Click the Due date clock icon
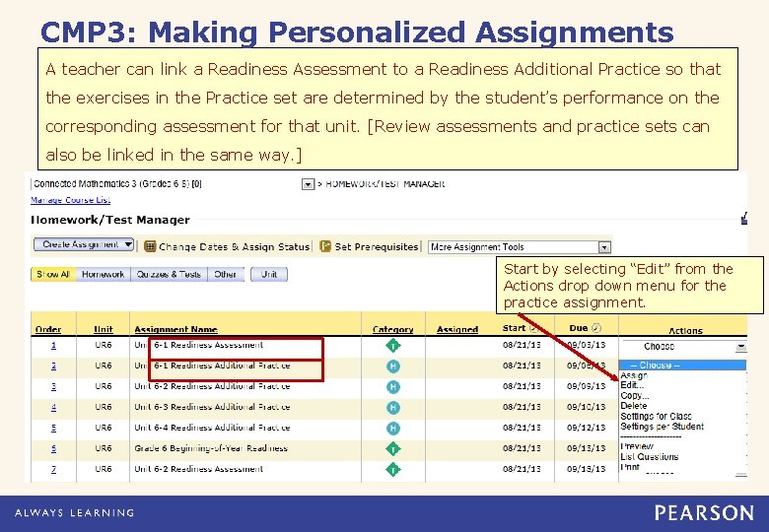Screen dimensions: 769x532 coord(596,328)
